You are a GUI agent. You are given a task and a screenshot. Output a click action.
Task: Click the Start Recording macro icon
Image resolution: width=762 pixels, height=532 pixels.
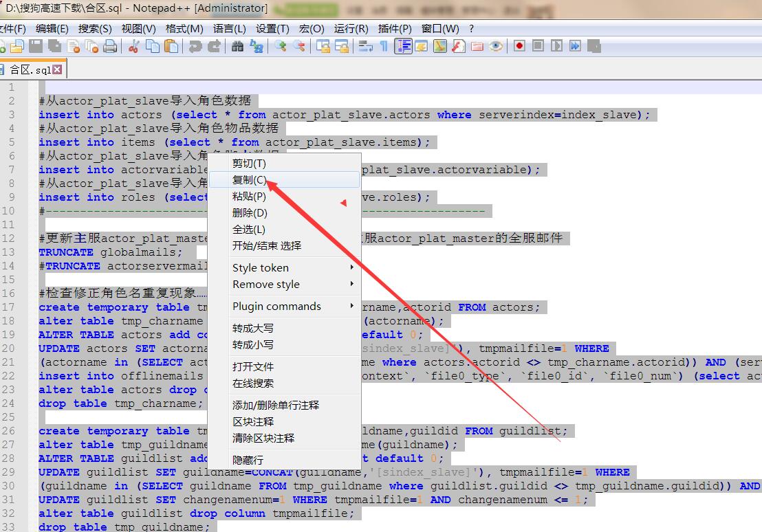point(519,46)
